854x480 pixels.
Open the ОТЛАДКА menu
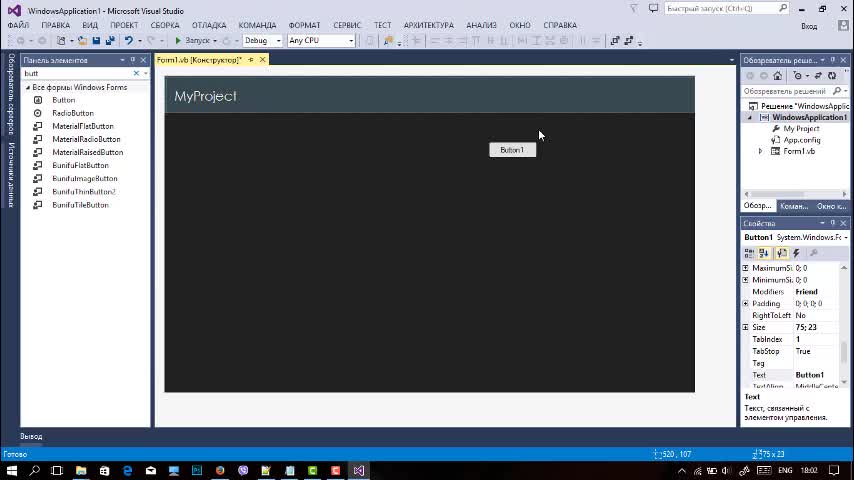click(x=209, y=25)
